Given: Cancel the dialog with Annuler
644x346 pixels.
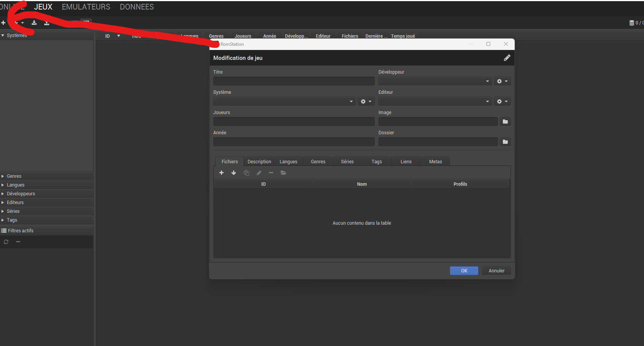Looking at the screenshot, I should pos(496,271).
